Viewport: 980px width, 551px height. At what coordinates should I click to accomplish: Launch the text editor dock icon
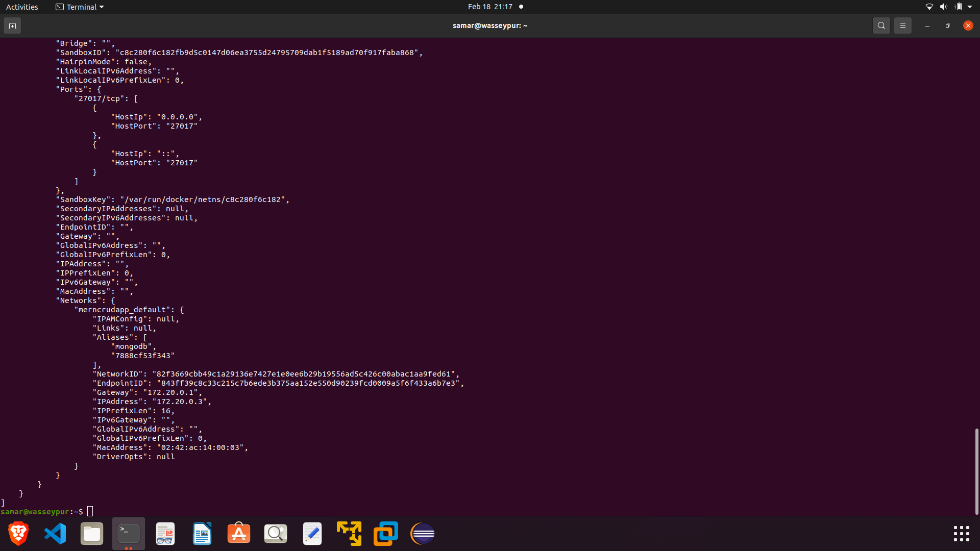click(312, 534)
